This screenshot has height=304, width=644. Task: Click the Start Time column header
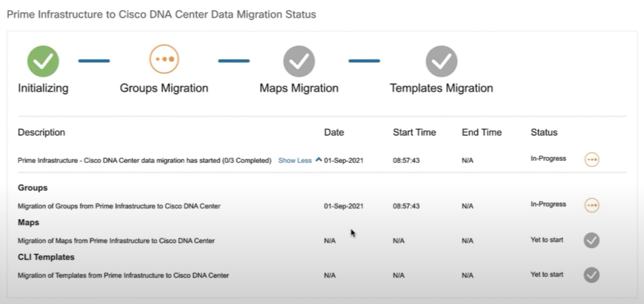[x=414, y=133]
